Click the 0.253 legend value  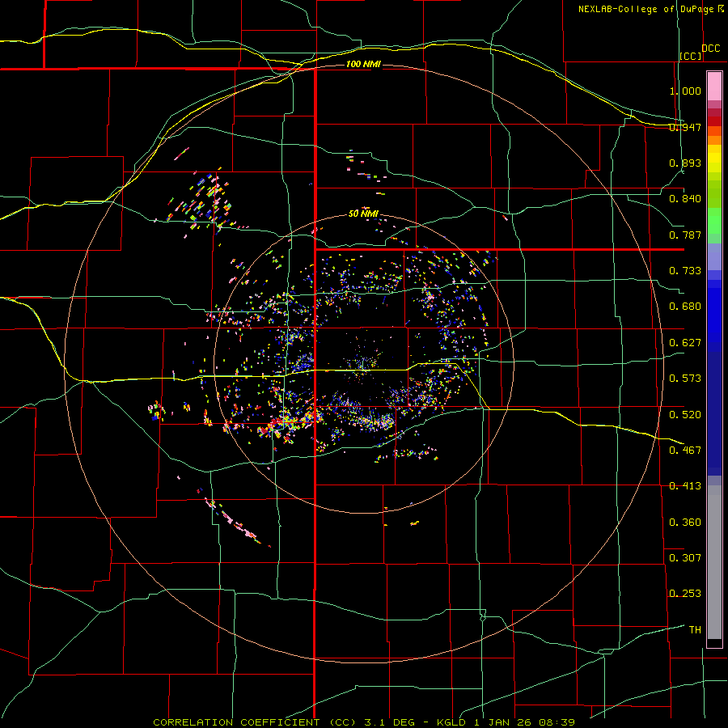[x=685, y=594]
